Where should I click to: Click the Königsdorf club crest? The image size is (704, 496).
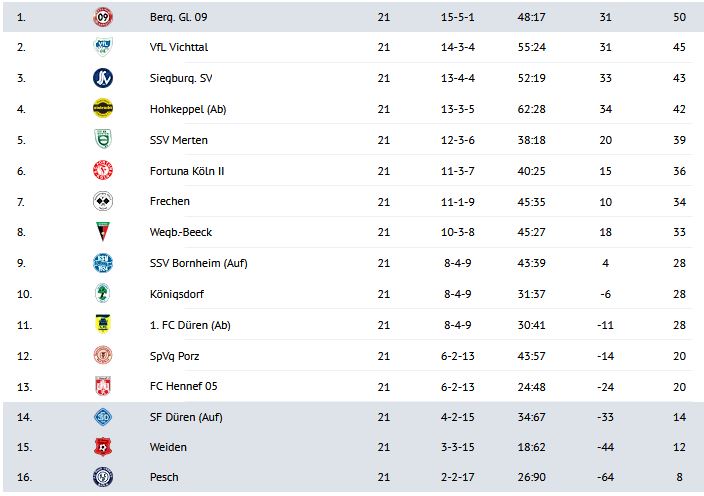pyautogui.click(x=102, y=293)
